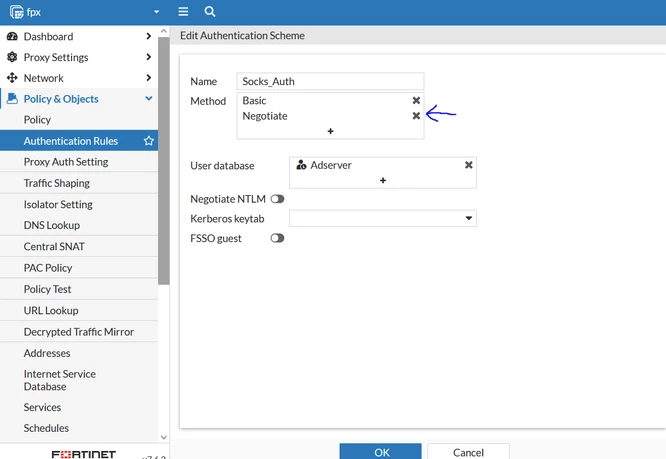The image size is (666, 459).
Task: Open Decrypted Traffic Mirror
Action: 79,332
